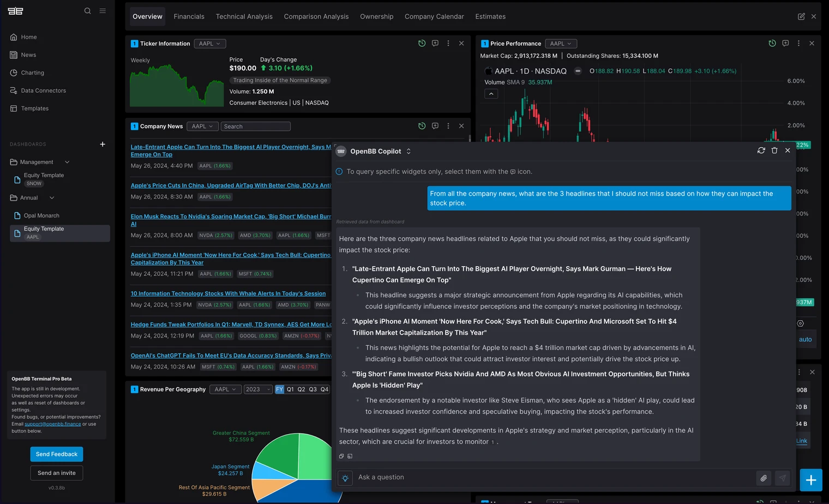The image size is (829, 504).
Task: Add a new dashboard with the plus icon
Action: (x=103, y=145)
